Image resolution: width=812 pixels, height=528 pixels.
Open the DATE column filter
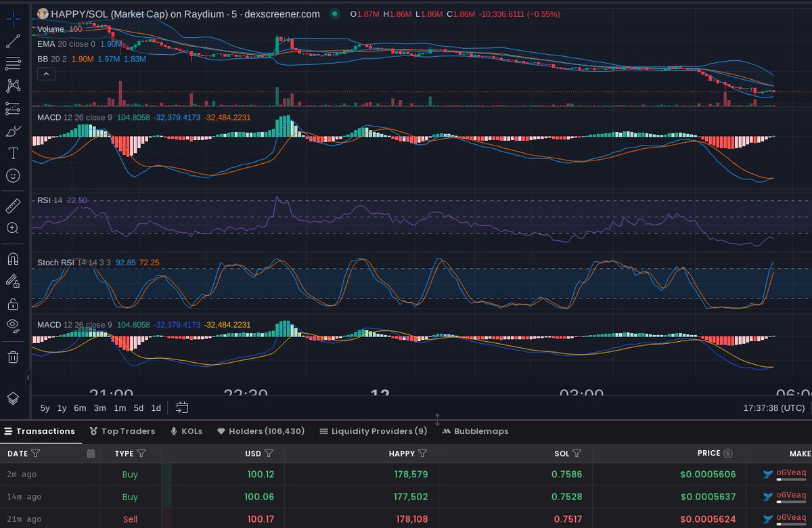pyautogui.click(x=36, y=454)
